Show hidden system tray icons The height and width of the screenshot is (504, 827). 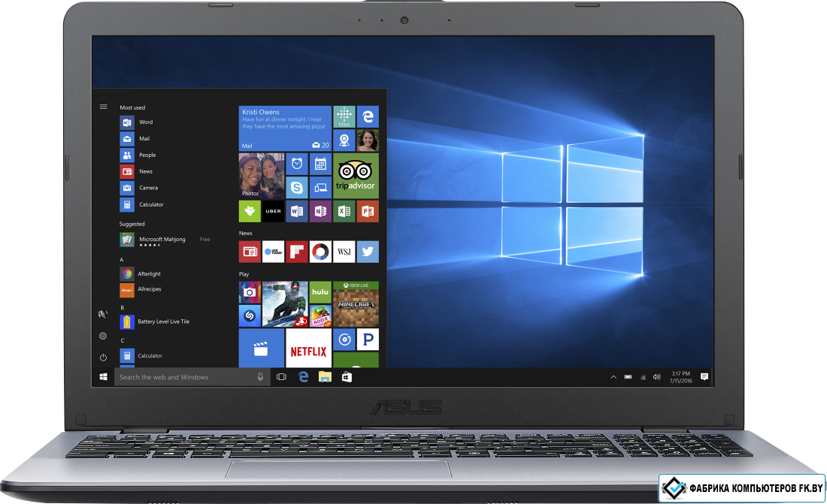[x=613, y=377]
